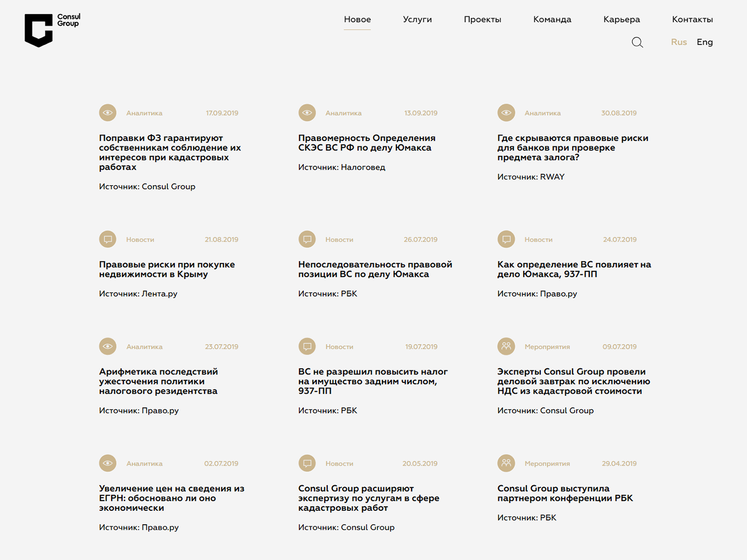Open article about правовые риски в Крыму

tap(167, 269)
